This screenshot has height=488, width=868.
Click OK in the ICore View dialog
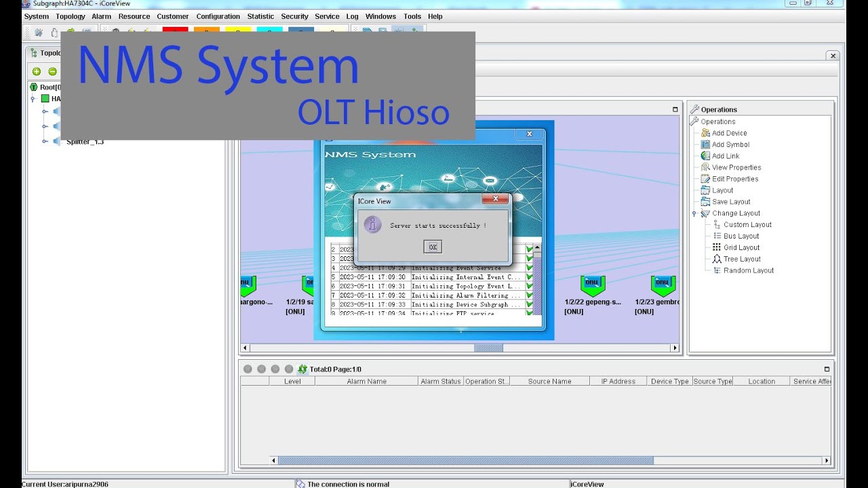coord(433,247)
